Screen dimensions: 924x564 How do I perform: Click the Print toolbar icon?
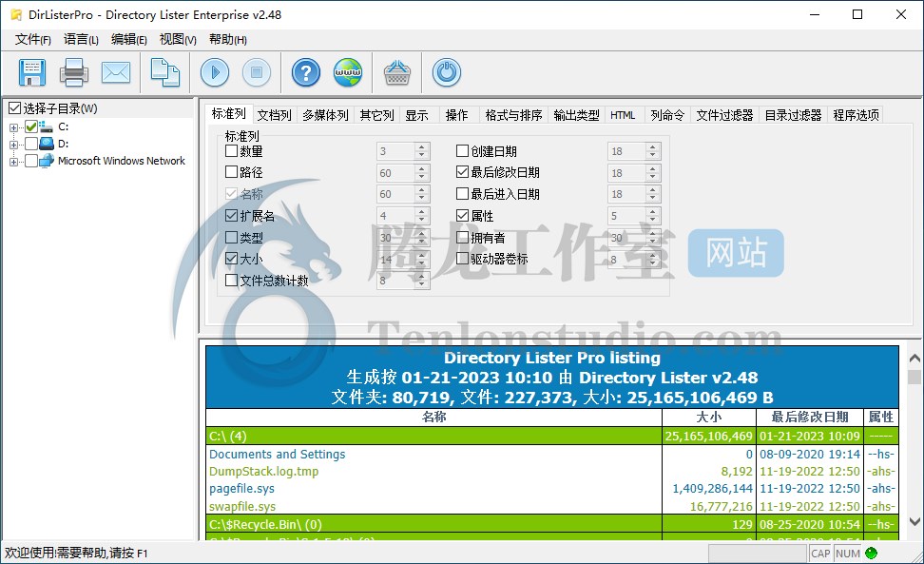[x=74, y=72]
